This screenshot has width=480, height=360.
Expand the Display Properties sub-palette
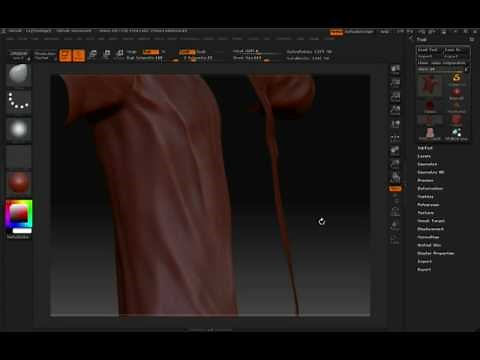(x=436, y=253)
